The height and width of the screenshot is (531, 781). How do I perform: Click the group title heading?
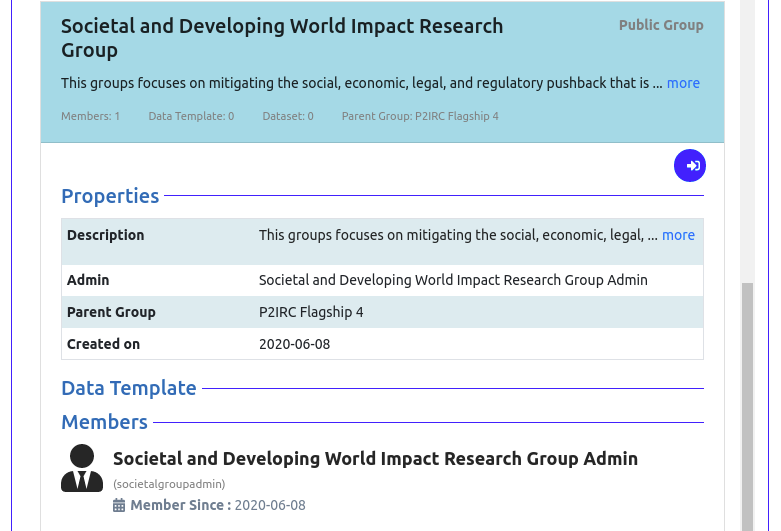(x=282, y=38)
